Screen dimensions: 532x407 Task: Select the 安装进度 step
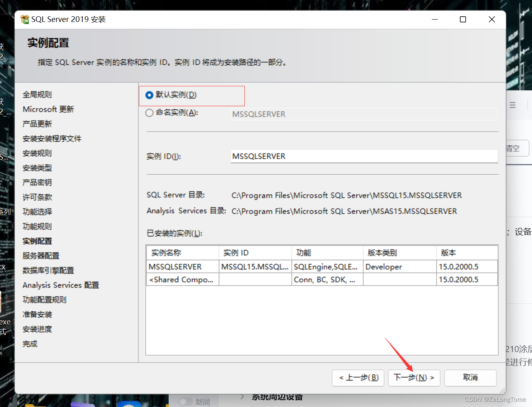(37, 329)
